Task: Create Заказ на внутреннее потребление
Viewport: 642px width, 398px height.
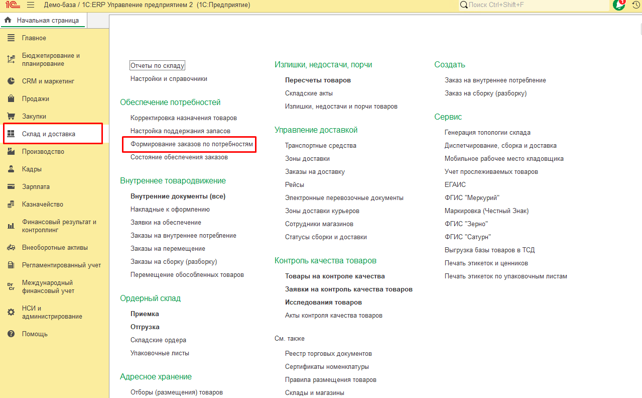Action: click(495, 80)
